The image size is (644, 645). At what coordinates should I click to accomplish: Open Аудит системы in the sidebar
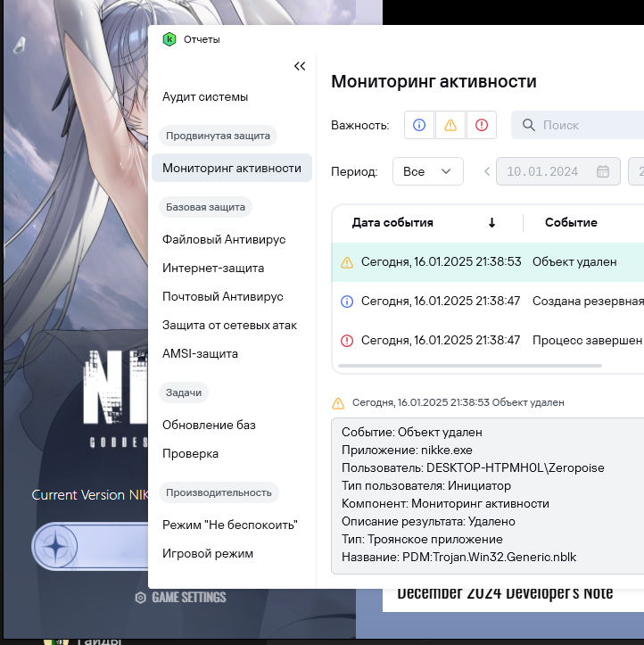click(x=205, y=96)
